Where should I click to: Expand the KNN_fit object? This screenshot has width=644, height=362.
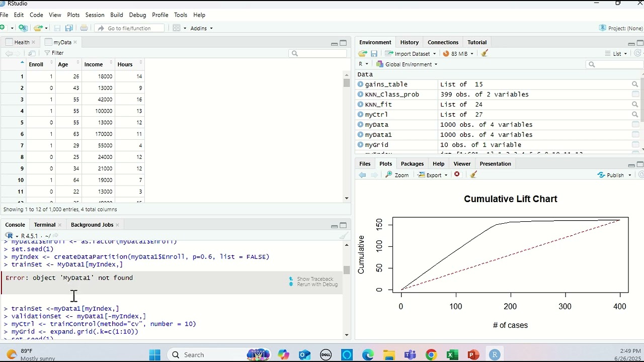[x=360, y=105]
